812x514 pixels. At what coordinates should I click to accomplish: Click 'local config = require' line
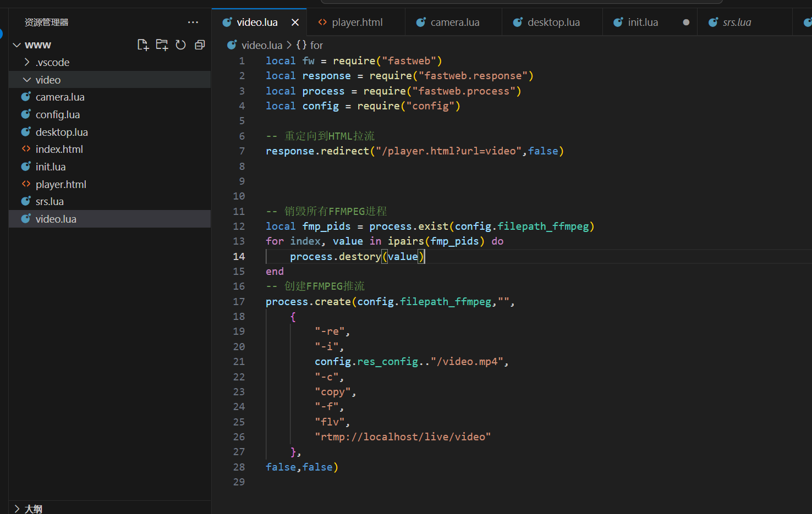point(363,106)
